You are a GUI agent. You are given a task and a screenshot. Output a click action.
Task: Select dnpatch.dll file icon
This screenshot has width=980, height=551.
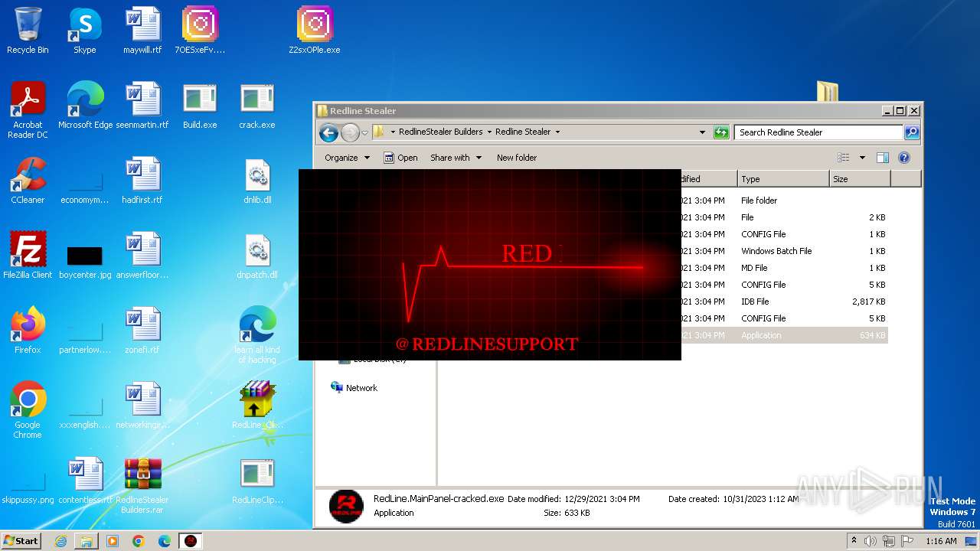257,256
